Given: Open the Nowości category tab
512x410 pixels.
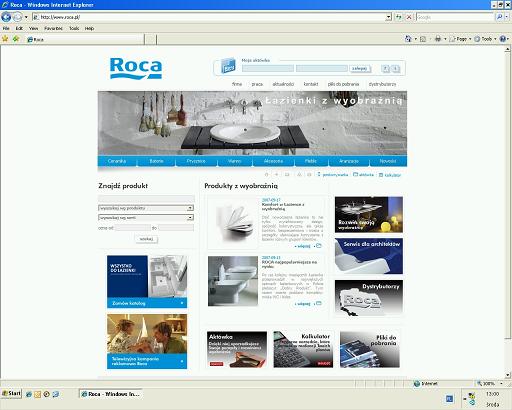Looking at the screenshot, I should pos(388,161).
